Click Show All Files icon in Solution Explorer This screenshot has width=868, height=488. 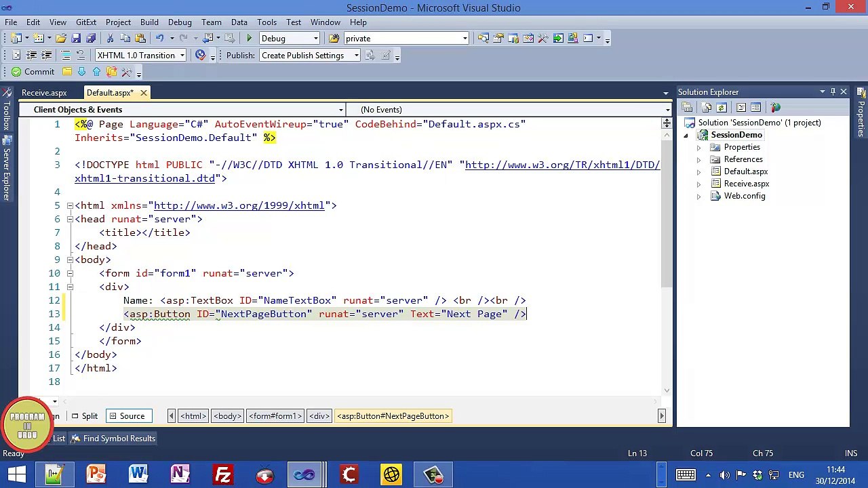coord(707,108)
